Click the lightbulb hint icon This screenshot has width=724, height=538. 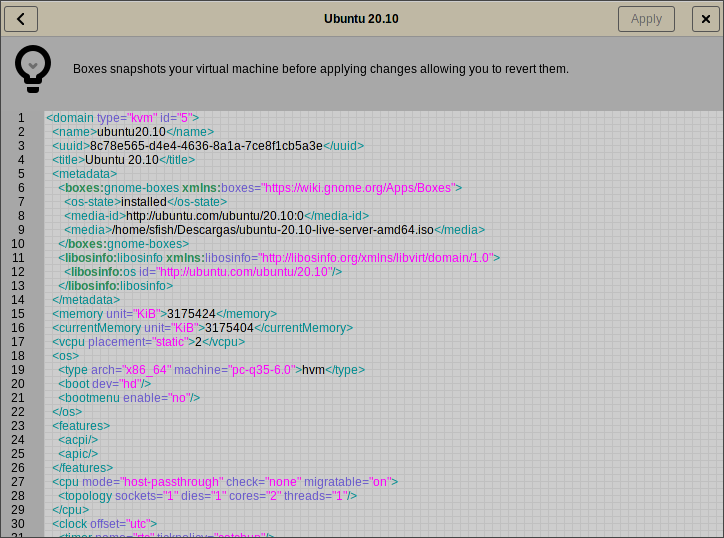tap(33, 69)
